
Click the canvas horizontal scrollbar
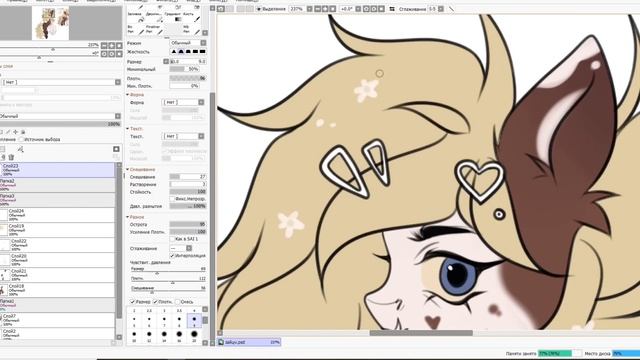[421, 333]
